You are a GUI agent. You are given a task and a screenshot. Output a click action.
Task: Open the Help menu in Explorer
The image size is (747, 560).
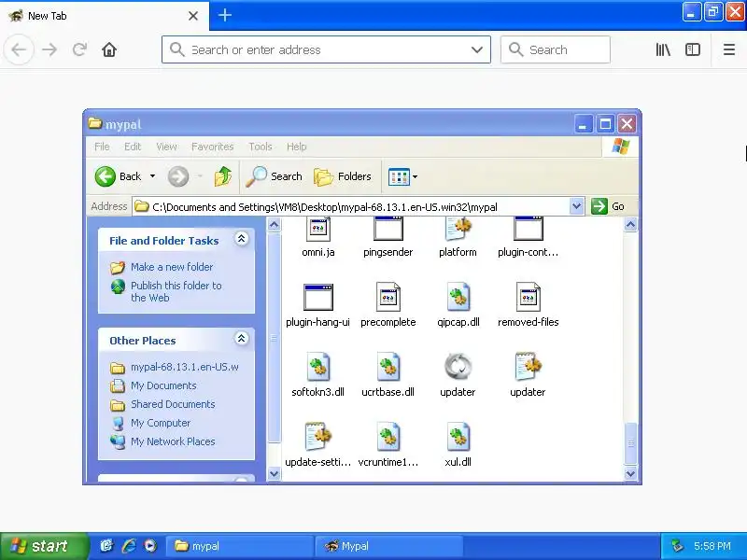[296, 147]
